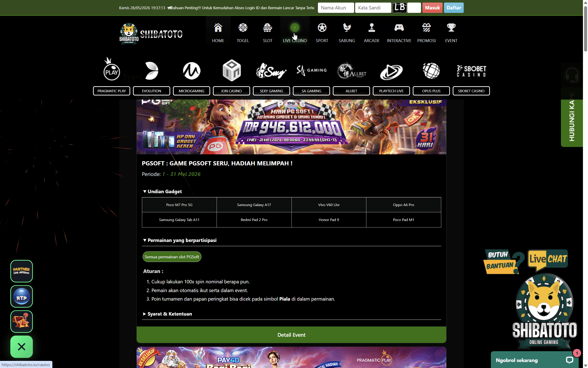Viewport: 588px width, 368px height.
Task: Open the Event trophy icon
Action: (451, 28)
